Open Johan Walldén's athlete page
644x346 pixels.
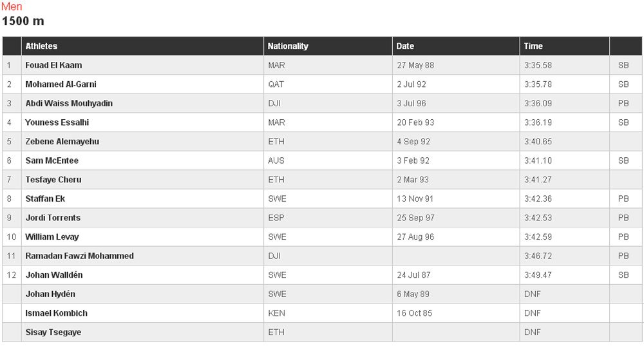(x=54, y=275)
